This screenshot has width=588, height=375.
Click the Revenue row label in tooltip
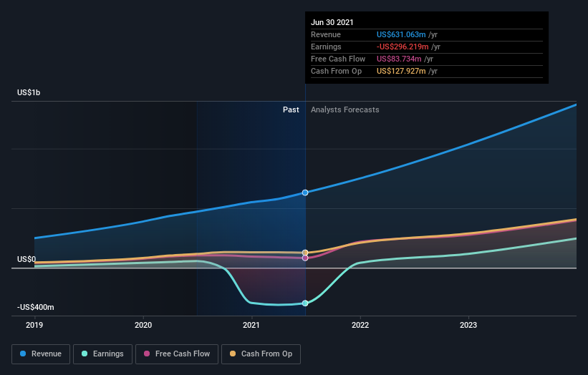click(x=326, y=34)
